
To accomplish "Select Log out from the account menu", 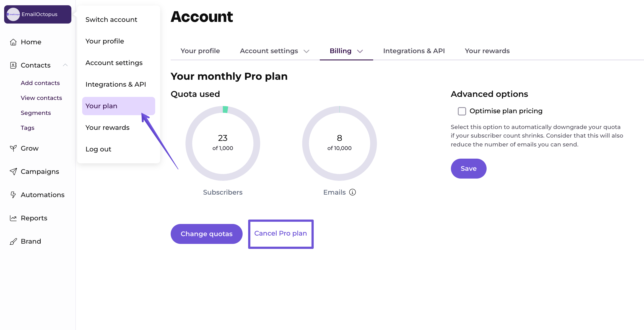I will [x=98, y=149].
